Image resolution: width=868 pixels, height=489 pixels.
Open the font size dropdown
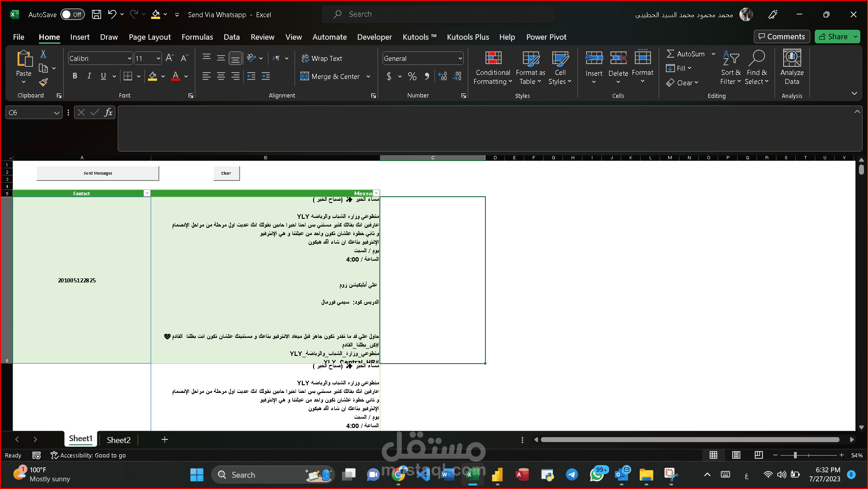(158, 58)
